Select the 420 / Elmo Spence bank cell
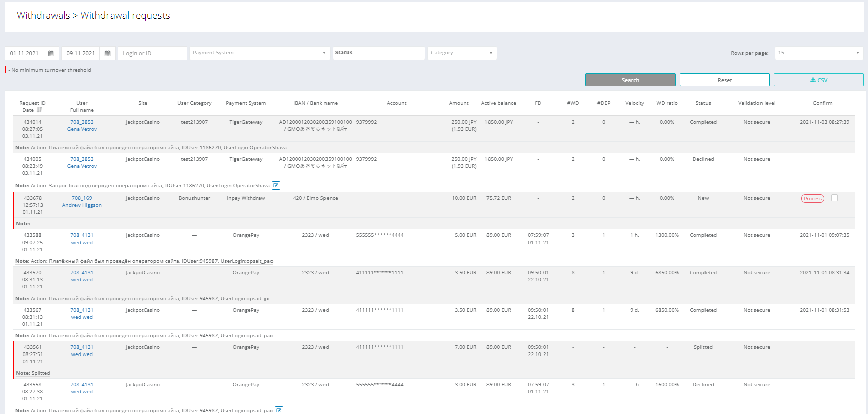The height and width of the screenshot is (414, 868). click(315, 198)
